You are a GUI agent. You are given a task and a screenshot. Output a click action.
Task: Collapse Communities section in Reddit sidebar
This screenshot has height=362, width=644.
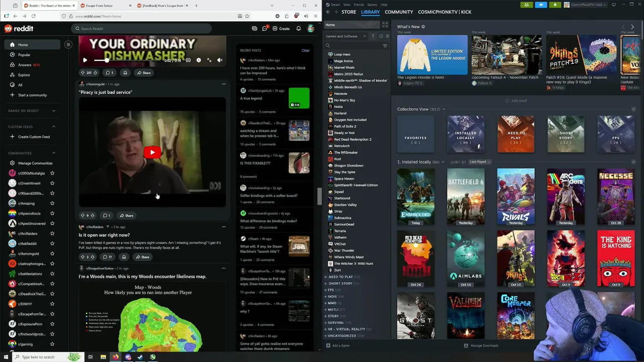[x=54, y=153]
